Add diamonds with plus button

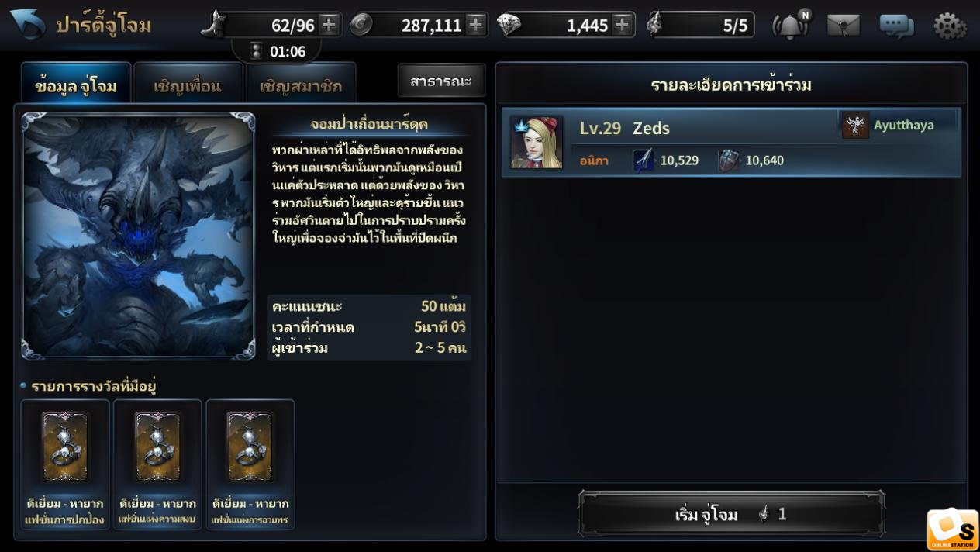point(622,25)
